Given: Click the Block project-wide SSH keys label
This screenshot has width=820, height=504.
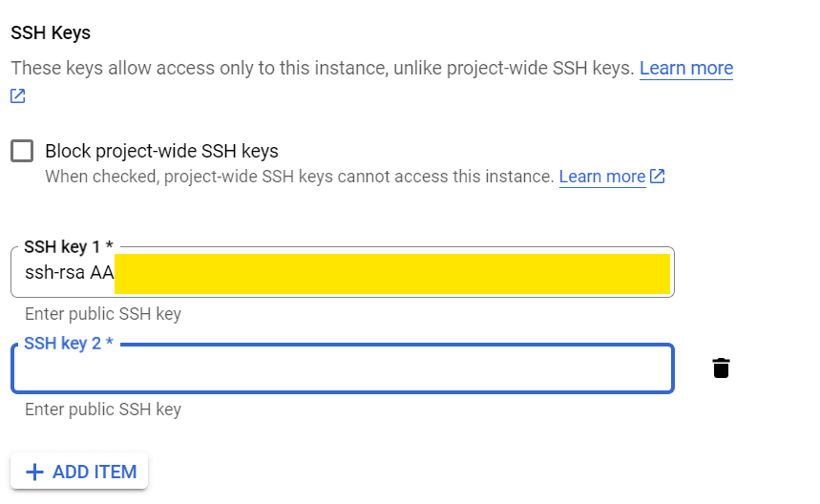Looking at the screenshot, I should point(161,151).
